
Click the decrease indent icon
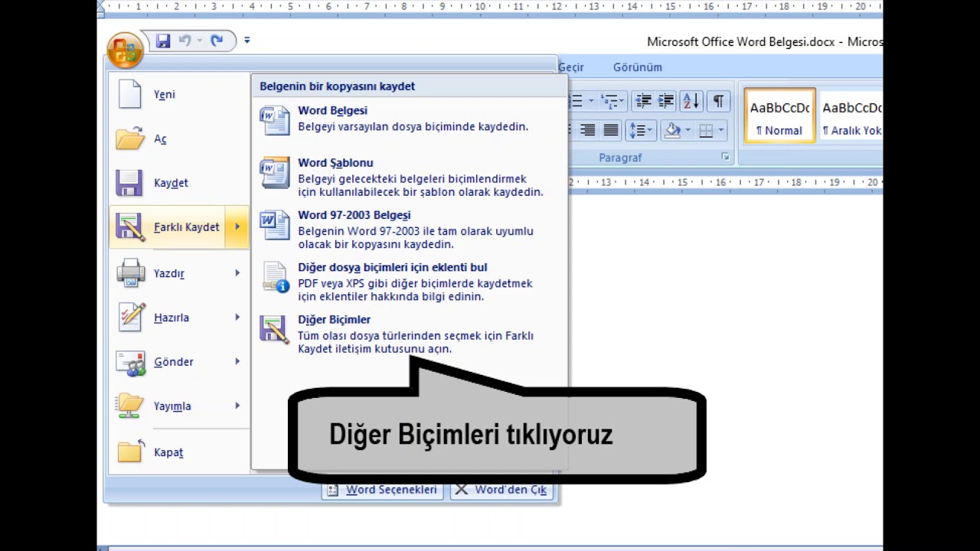point(644,101)
